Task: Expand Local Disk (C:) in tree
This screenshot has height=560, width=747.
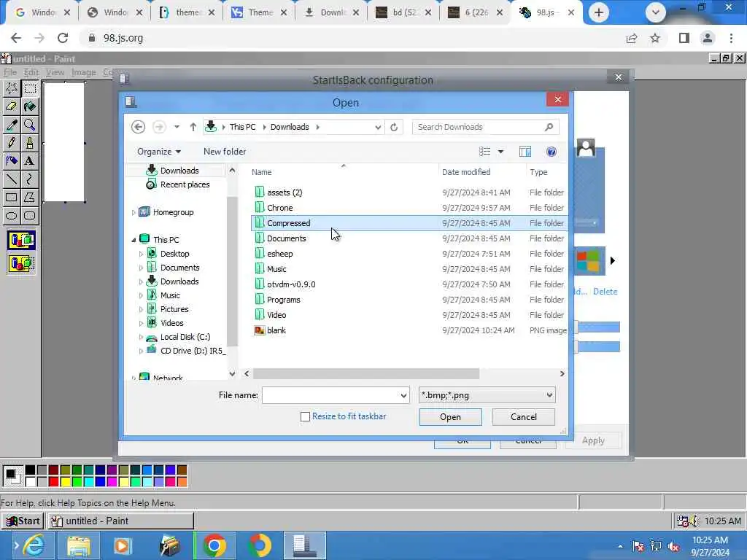Action: coord(141,337)
